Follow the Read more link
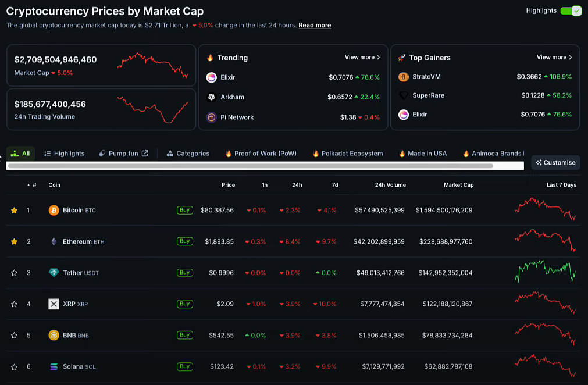The image size is (588, 385). (x=315, y=26)
